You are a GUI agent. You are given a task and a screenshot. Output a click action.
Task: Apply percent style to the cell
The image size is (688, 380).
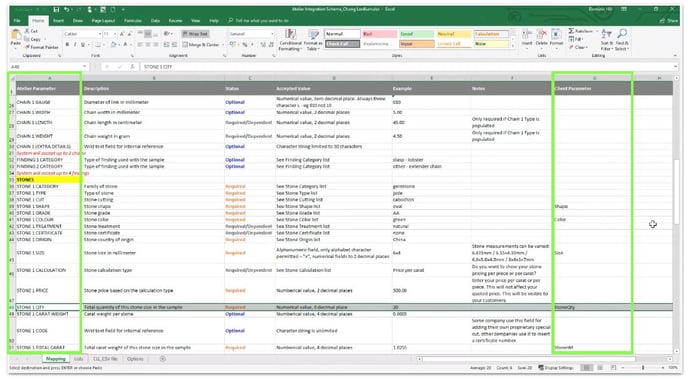245,44
